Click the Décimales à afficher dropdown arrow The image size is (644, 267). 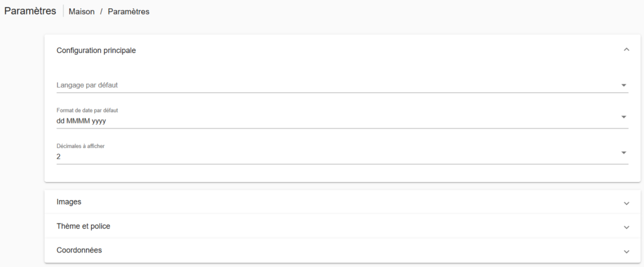click(x=623, y=152)
